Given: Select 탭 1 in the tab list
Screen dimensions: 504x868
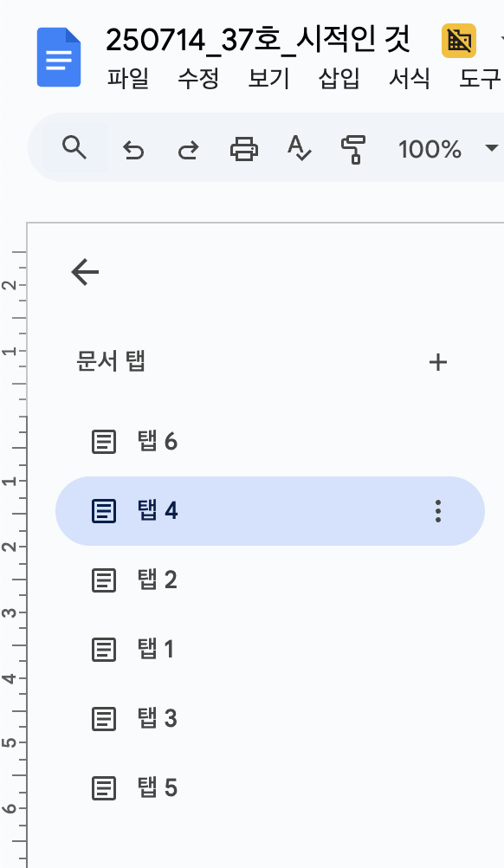Looking at the screenshot, I should coord(156,649).
